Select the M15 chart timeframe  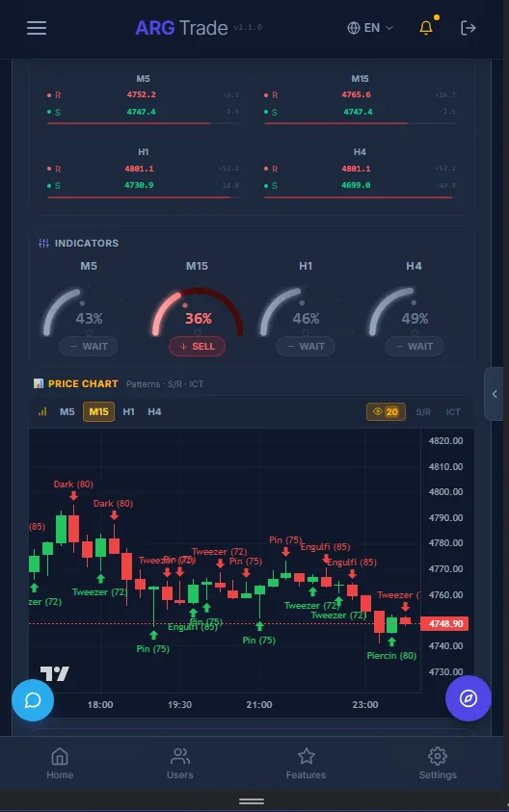(98, 411)
